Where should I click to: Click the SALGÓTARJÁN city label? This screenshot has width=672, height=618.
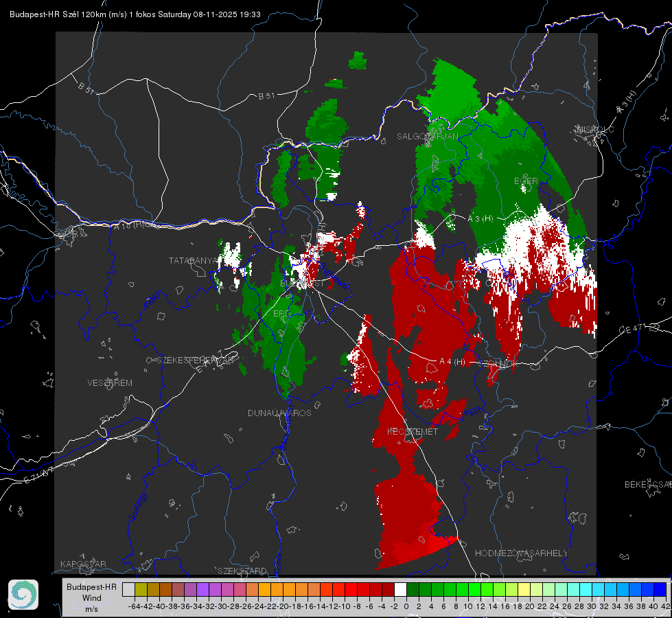[427, 137]
